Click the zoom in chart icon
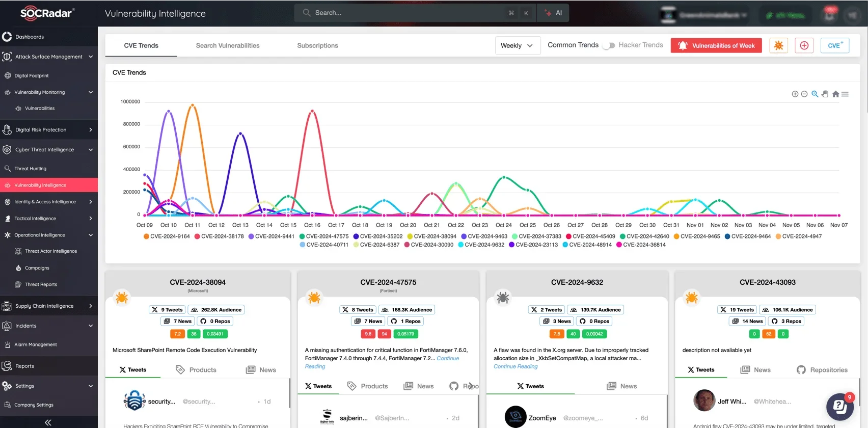Screen dimensions: 868x428 coord(795,94)
